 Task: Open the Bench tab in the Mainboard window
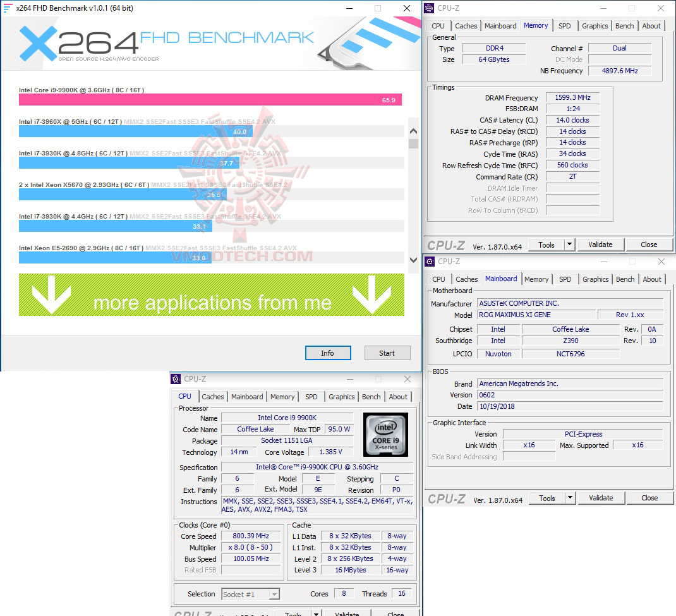point(625,279)
